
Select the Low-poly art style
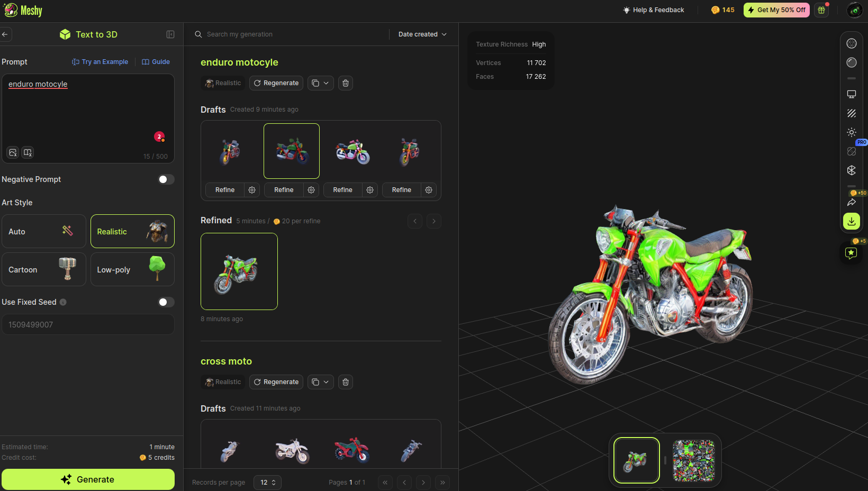tap(132, 269)
